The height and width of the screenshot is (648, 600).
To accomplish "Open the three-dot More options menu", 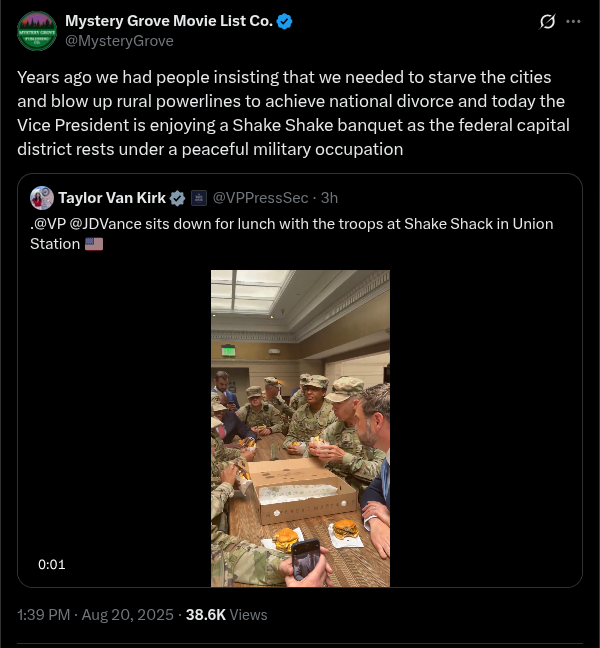I will (x=573, y=22).
